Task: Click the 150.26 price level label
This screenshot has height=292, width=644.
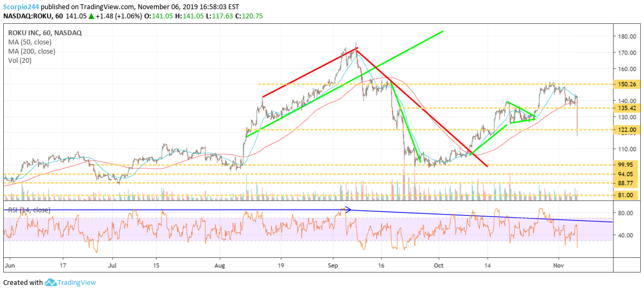Action: pyautogui.click(x=627, y=84)
